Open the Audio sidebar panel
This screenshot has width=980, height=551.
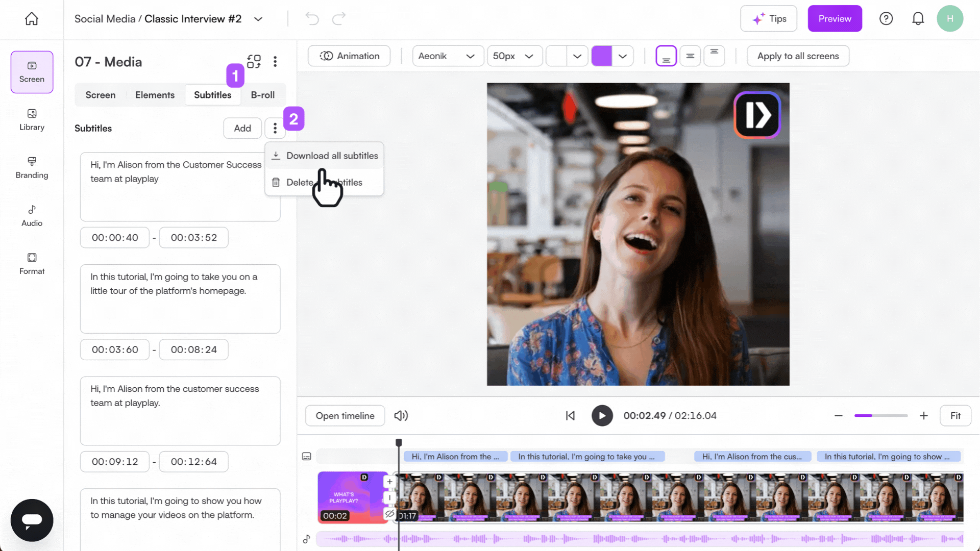(32, 216)
